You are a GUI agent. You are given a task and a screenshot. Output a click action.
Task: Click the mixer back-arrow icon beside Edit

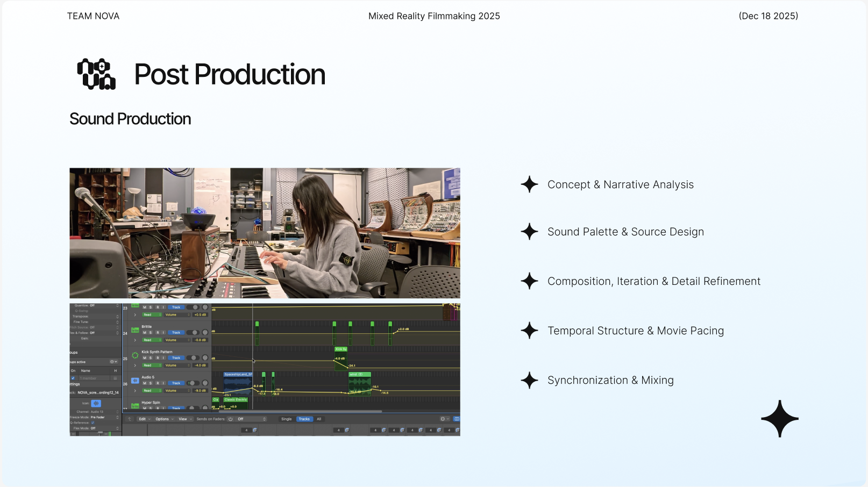[x=130, y=419]
